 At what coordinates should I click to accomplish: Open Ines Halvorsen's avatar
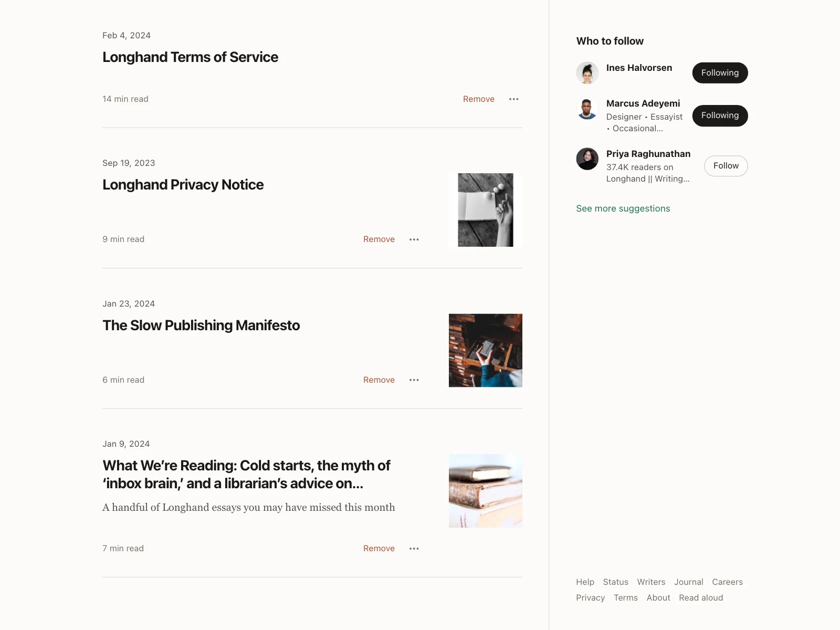587,73
